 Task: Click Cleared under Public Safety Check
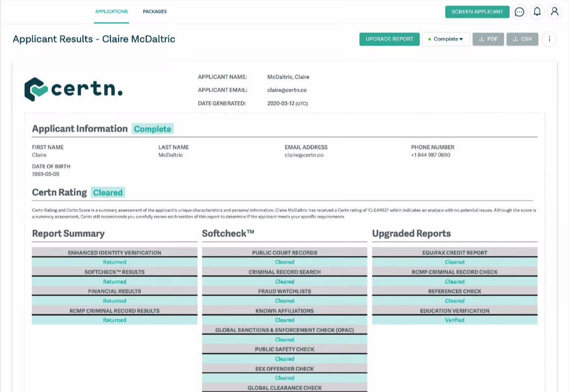[x=284, y=359]
